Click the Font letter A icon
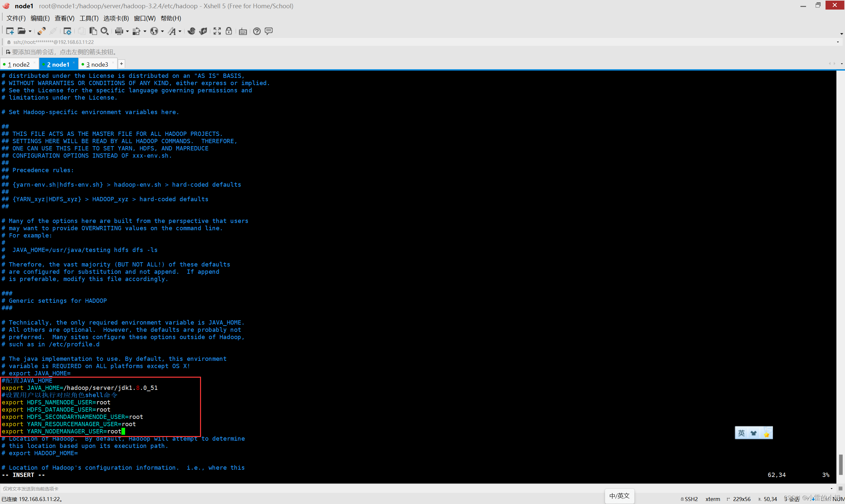 pos(172,31)
